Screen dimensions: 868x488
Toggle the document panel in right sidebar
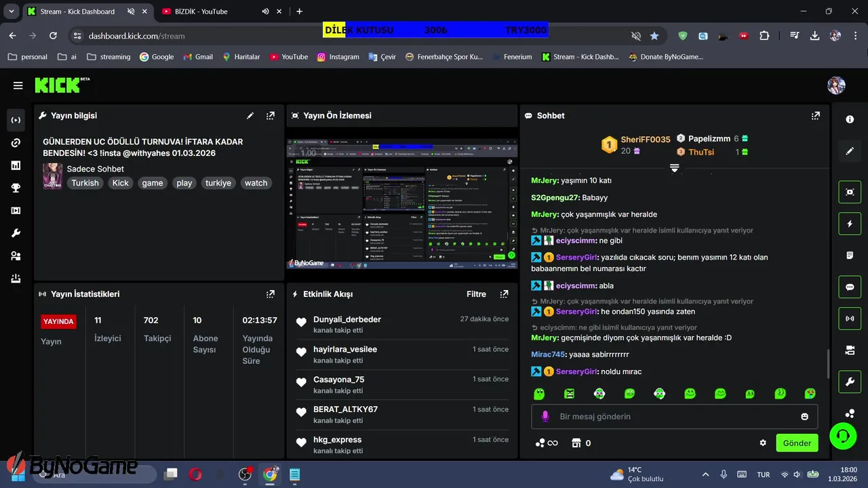(850, 256)
